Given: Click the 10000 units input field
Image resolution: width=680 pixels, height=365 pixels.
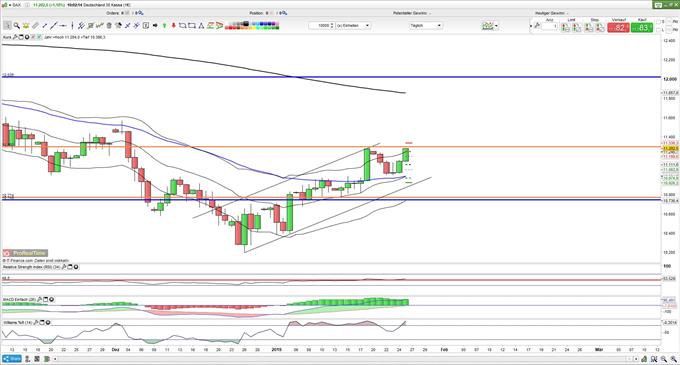Looking at the screenshot, I should (321, 26).
